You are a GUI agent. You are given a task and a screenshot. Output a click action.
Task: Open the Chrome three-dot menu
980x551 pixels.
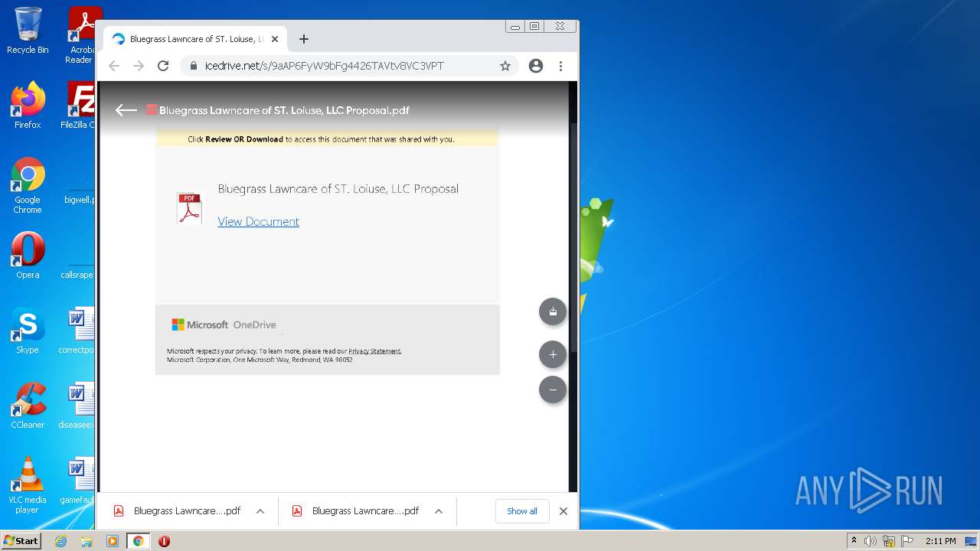560,66
